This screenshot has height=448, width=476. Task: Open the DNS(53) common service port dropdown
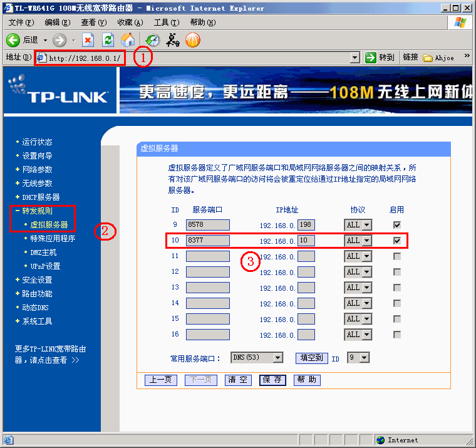click(257, 358)
